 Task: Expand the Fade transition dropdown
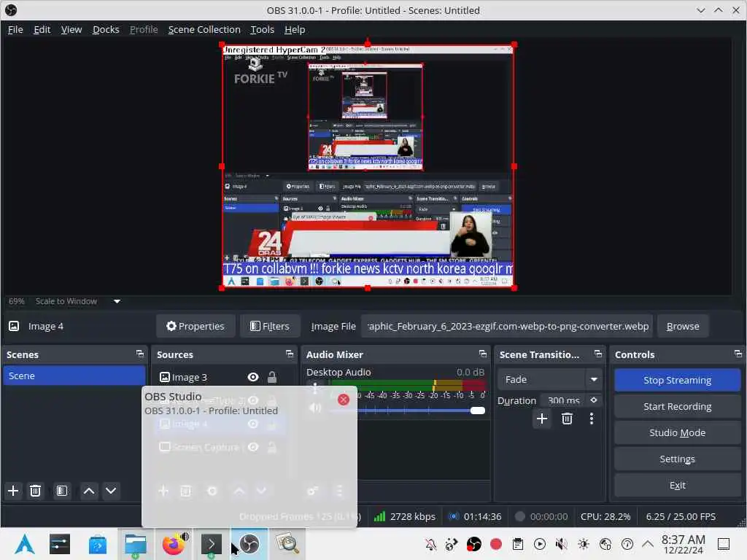[x=594, y=379]
